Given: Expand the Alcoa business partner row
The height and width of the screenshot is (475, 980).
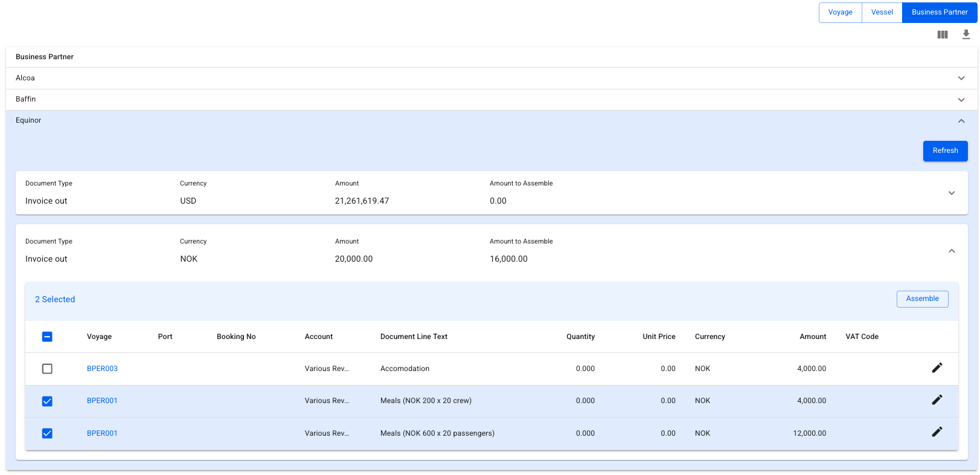Looking at the screenshot, I should click(961, 78).
